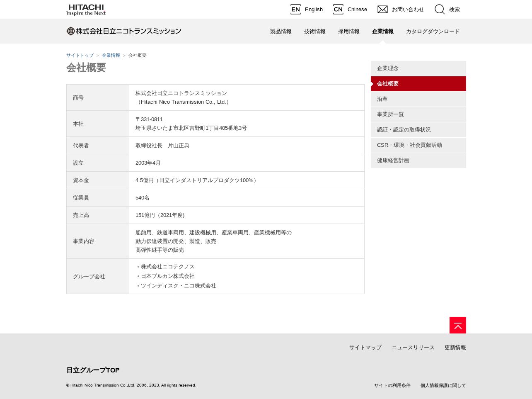Screen dimensions: 532x399
Task: Click the Hitachi Inspire the Next logo
Action: click(86, 10)
